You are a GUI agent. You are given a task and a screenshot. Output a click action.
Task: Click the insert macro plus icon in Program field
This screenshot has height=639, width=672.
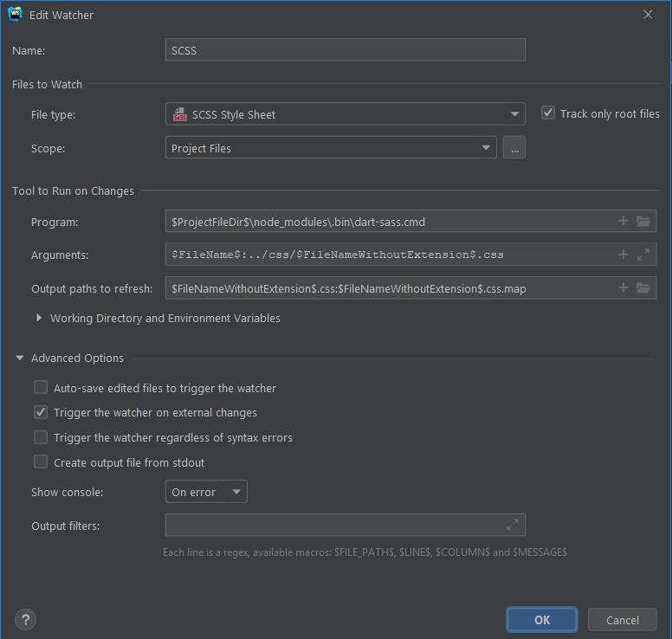[x=623, y=222]
